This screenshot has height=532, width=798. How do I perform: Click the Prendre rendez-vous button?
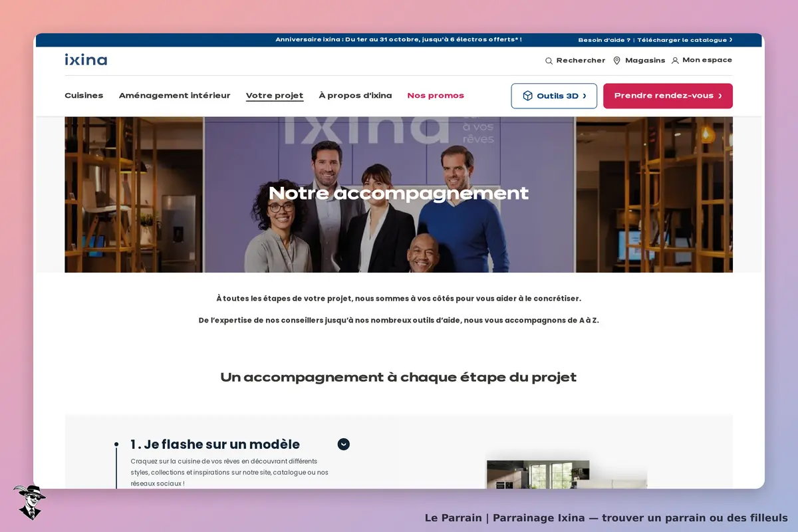(668, 96)
